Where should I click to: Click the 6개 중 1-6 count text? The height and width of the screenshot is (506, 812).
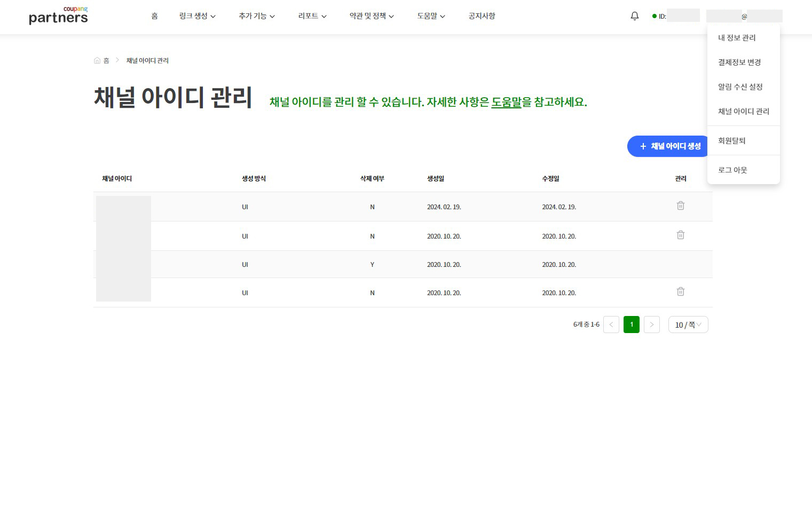586,325
